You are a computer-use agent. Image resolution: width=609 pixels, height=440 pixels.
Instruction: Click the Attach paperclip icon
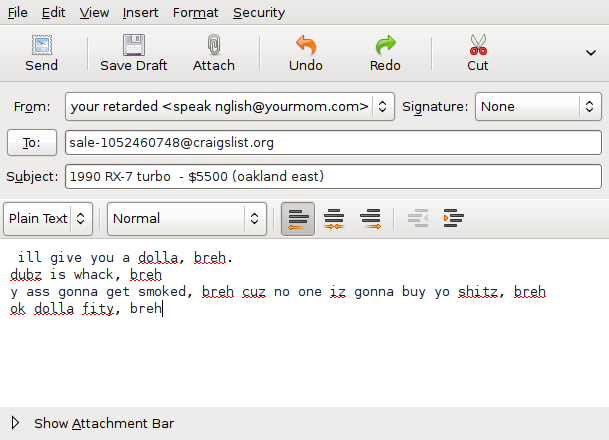click(213, 46)
